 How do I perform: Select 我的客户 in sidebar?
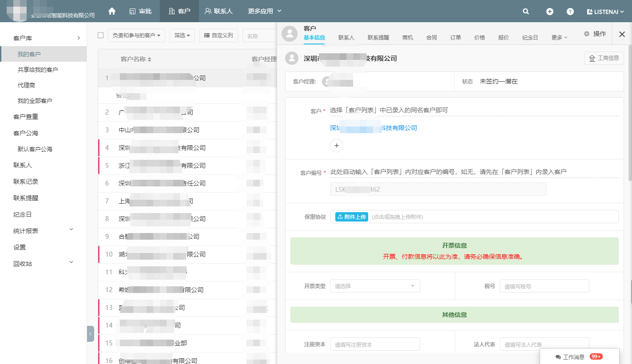44,54
